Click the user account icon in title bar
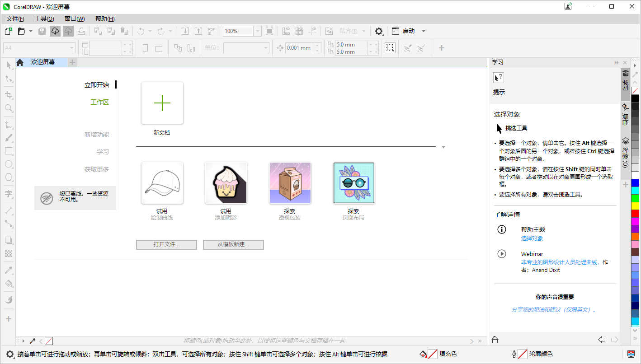The height and width of the screenshot is (364, 641). pos(568,6)
